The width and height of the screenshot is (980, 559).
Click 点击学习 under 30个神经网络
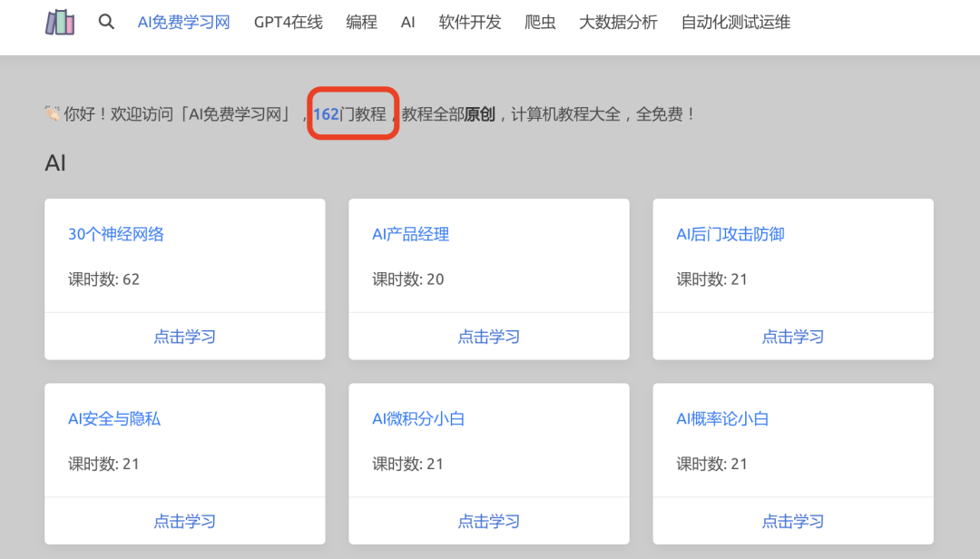pyautogui.click(x=184, y=336)
